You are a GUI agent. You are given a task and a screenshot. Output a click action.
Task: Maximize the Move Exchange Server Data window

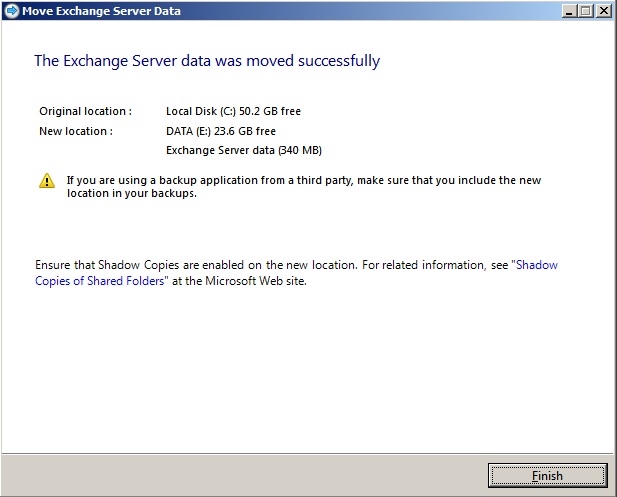[x=586, y=11]
